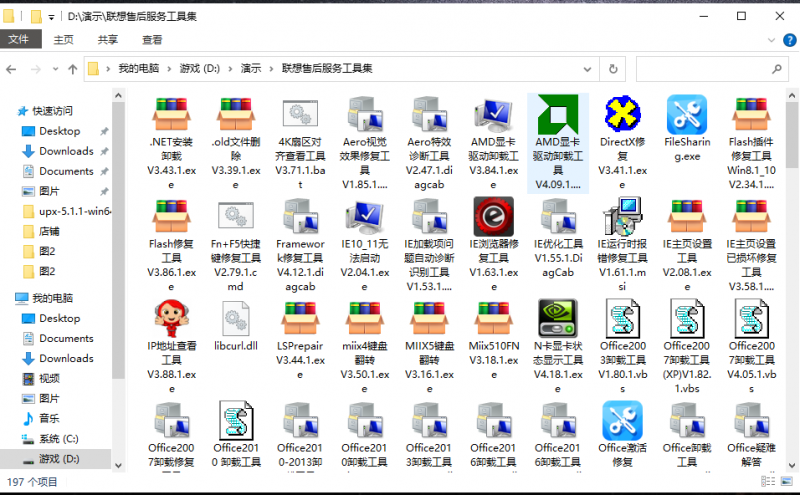This screenshot has height=495, width=800.
Task: Select IE优化工具 V1.55.1.DiagCab icon
Action: click(x=558, y=216)
